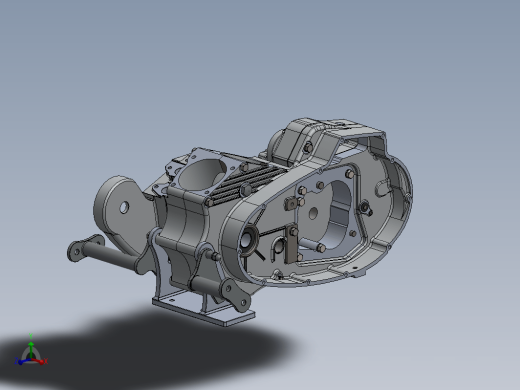Click the blue Z axis on the orientation triad
The width and height of the screenshot is (520, 390).
click(23, 361)
